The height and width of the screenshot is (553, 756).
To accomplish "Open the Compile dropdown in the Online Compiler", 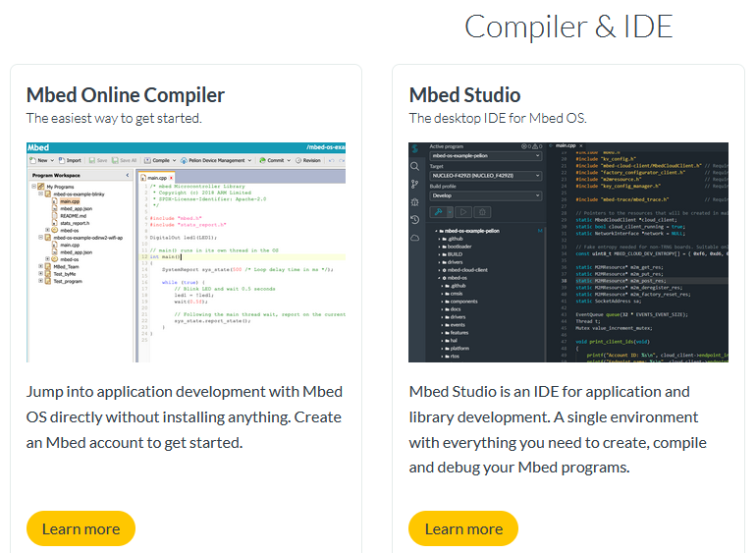I will (159, 159).
